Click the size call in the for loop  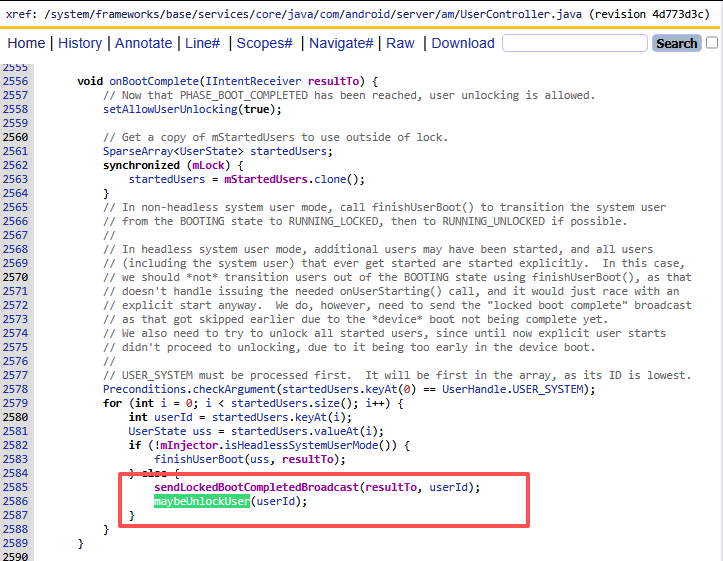point(327,404)
